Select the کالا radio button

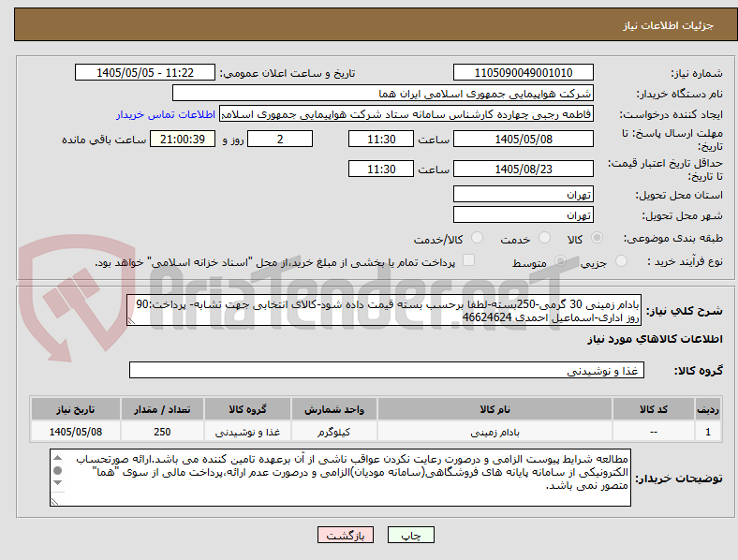pos(597,238)
